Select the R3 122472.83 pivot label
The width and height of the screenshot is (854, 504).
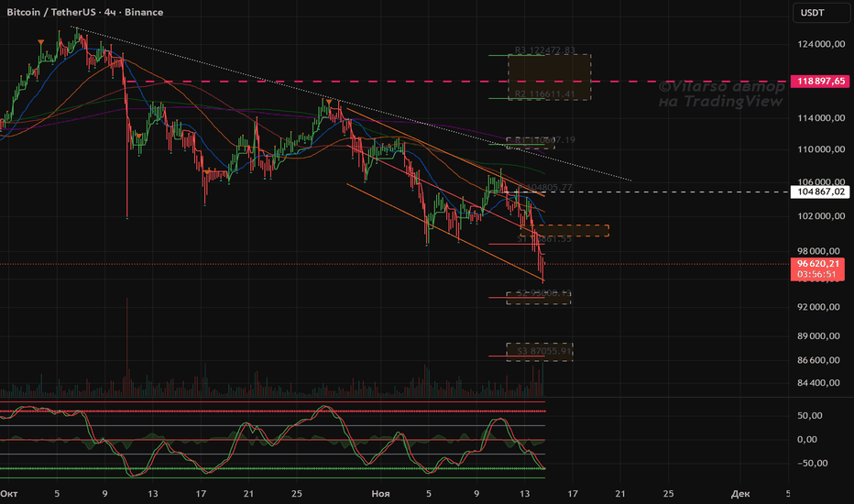point(544,51)
